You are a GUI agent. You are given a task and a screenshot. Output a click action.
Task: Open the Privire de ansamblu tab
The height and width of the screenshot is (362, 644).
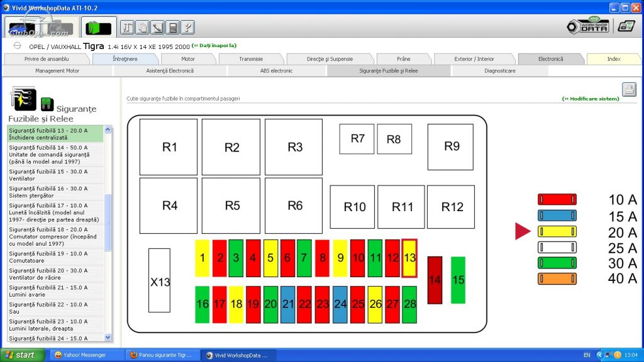point(47,59)
